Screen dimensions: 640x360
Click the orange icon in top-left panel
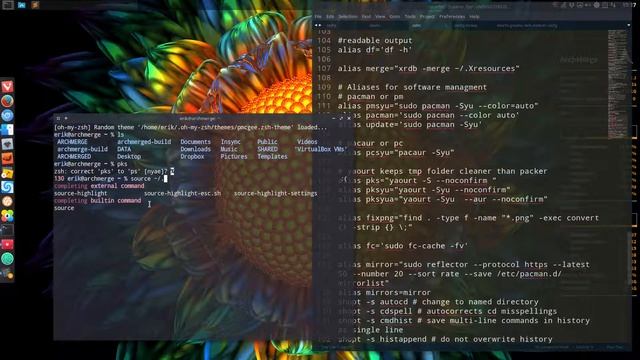pos(35,5)
